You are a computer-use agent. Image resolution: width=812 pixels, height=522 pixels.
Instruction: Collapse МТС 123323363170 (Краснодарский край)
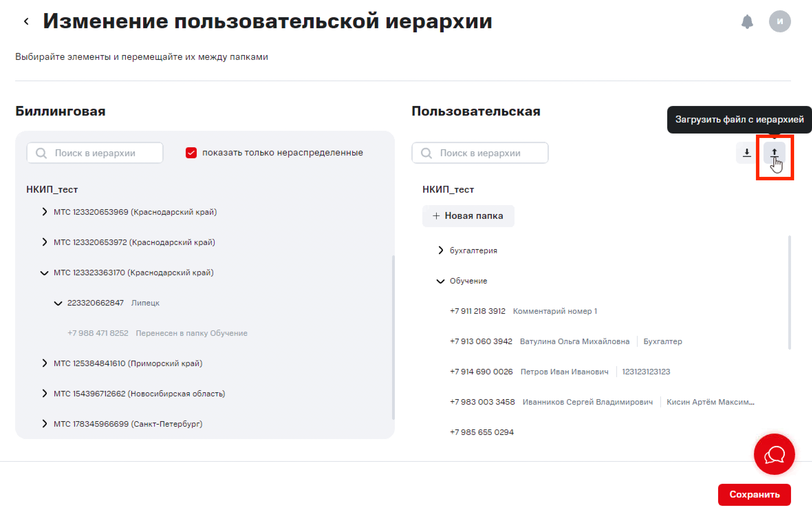[x=44, y=273]
